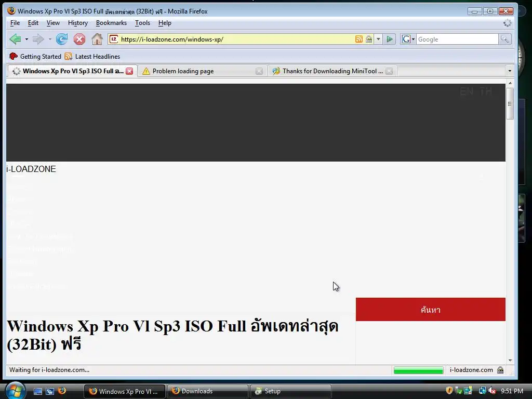Go to the Home page icon
The height and width of the screenshot is (399, 532).
pos(97,39)
